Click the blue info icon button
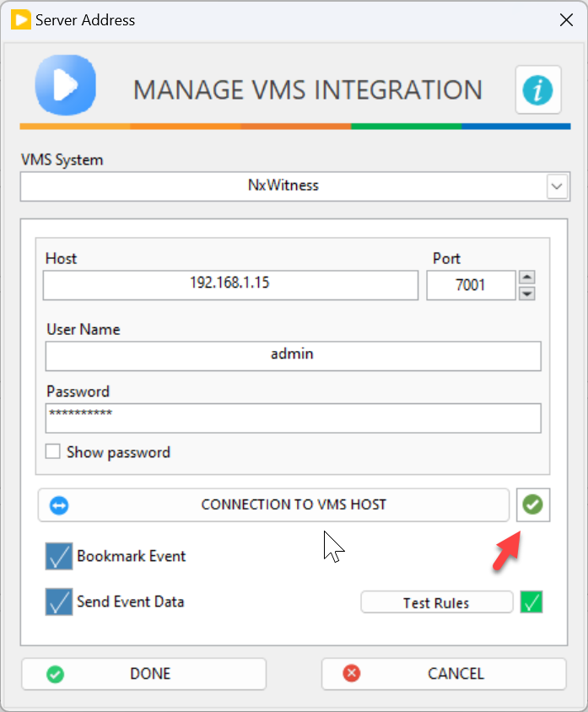 tap(538, 89)
